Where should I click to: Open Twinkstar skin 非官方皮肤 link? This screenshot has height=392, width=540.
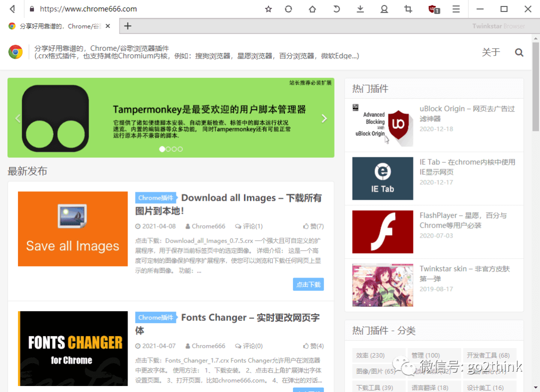464,273
